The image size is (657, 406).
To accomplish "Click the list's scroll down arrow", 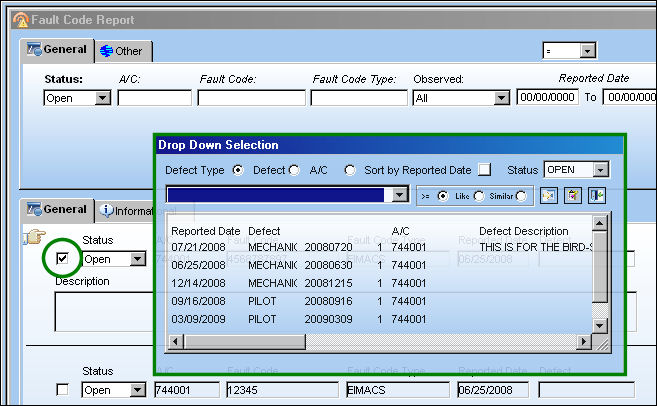I will [x=600, y=326].
